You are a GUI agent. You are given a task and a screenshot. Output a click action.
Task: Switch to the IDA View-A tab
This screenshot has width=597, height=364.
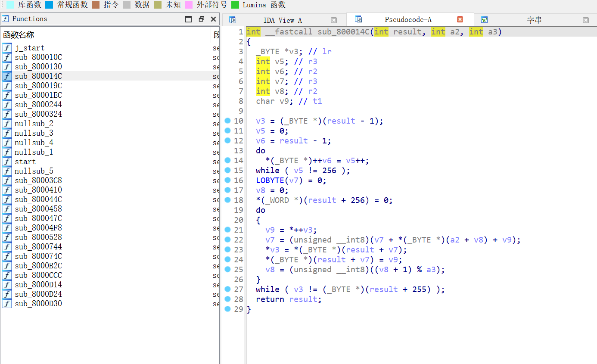point(283,20)
